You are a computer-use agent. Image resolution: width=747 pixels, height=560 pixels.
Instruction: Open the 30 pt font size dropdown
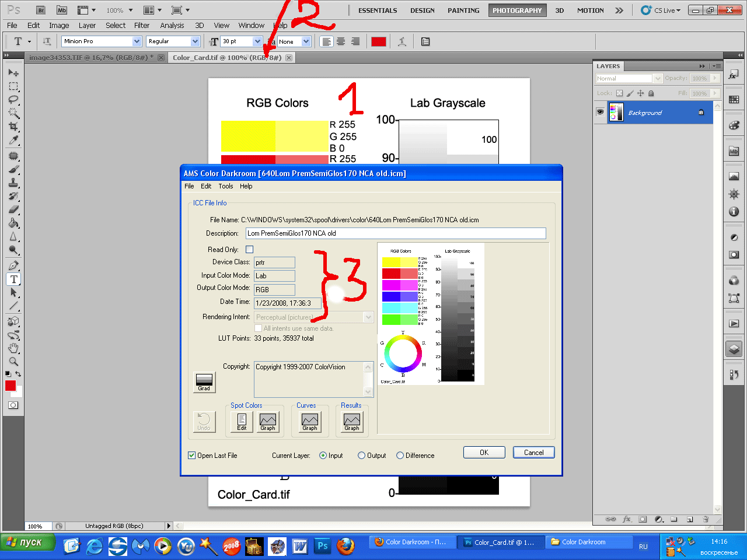pos(257,41)
